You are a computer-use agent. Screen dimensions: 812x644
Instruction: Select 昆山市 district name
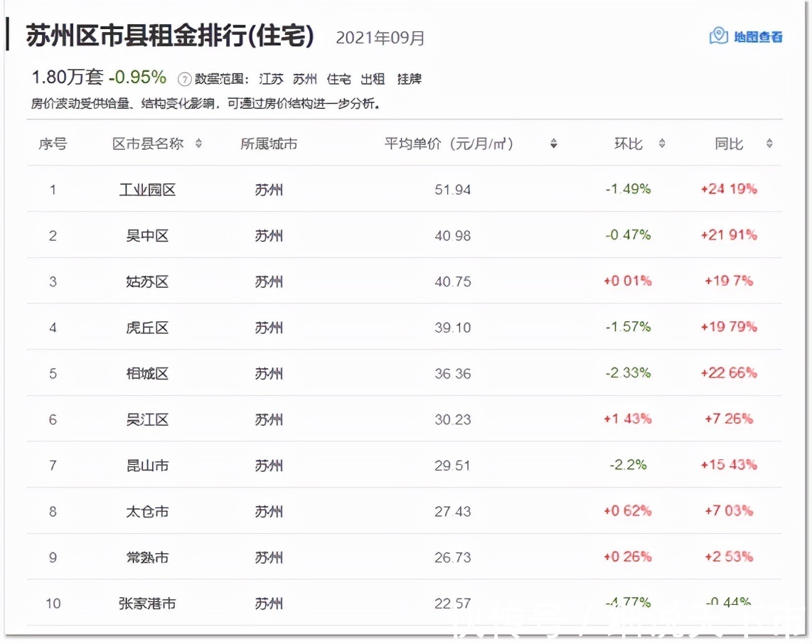pyautogui.click(x=148, y=466)
